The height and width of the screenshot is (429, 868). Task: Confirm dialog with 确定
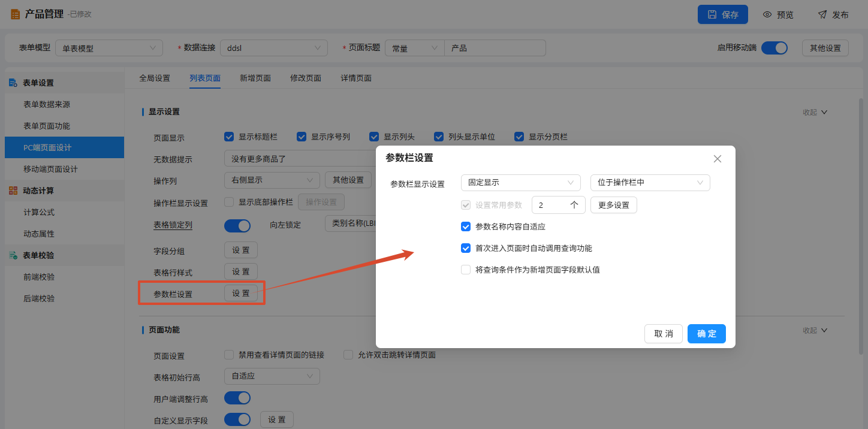click(707, 334)
